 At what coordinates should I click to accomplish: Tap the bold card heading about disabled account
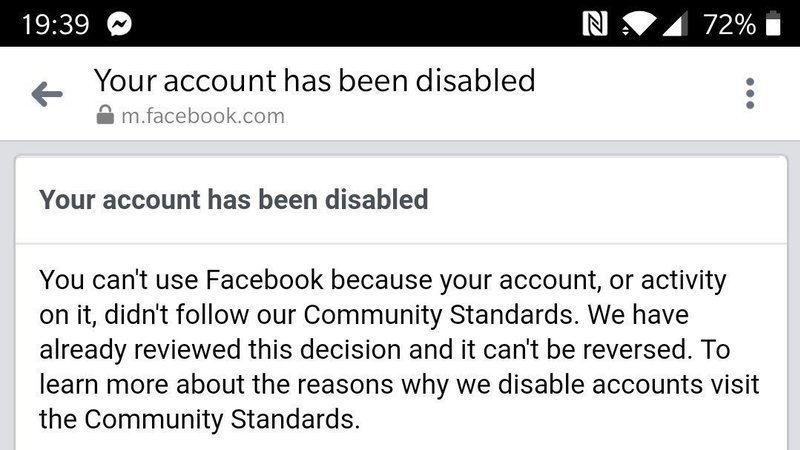click(x=234, y=199)
